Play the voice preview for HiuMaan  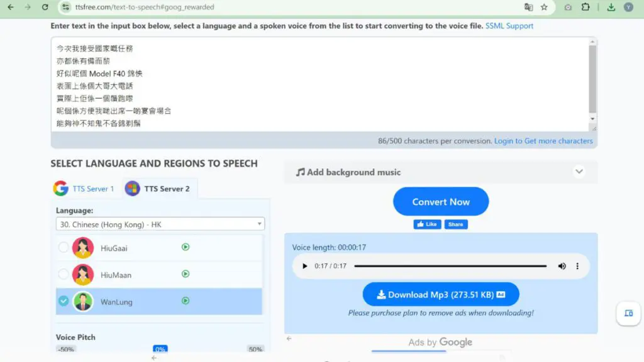pos(184,274)
